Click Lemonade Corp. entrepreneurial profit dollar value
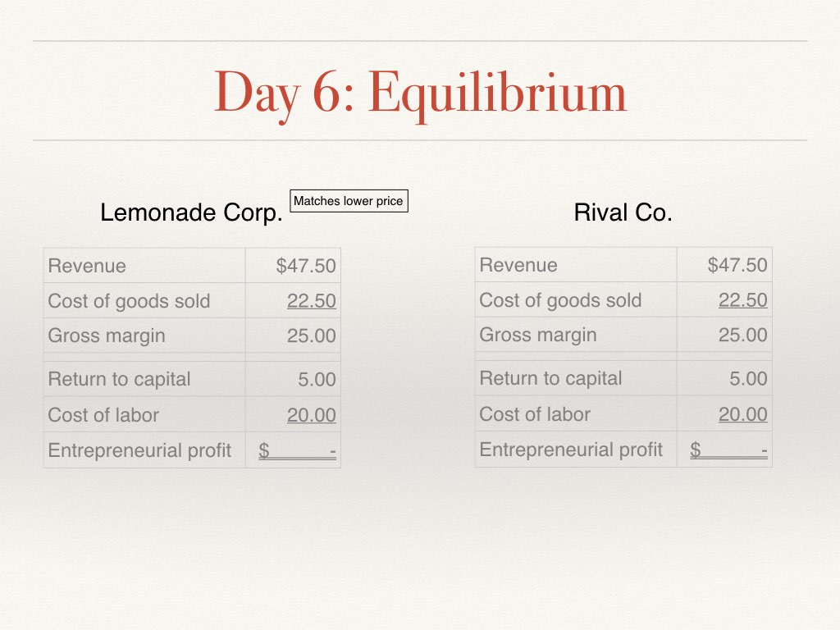The height and width of the screenshot is (630, 840). [x=297, y=451]
